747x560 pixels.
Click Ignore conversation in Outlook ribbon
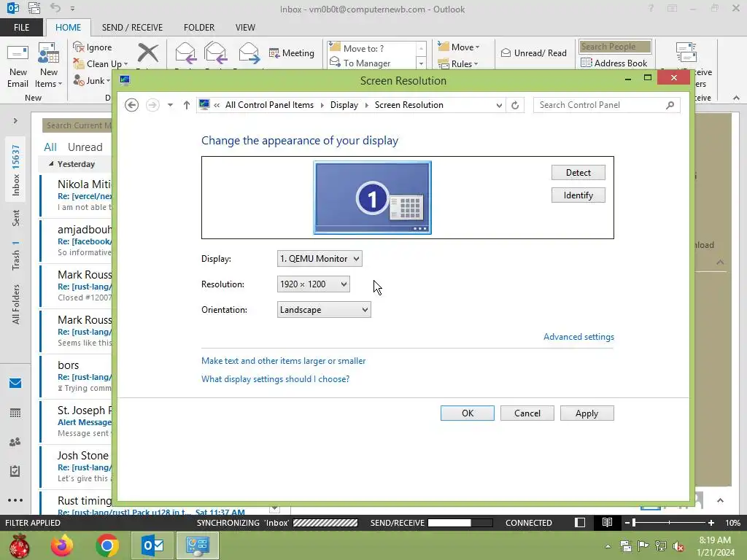93,47
